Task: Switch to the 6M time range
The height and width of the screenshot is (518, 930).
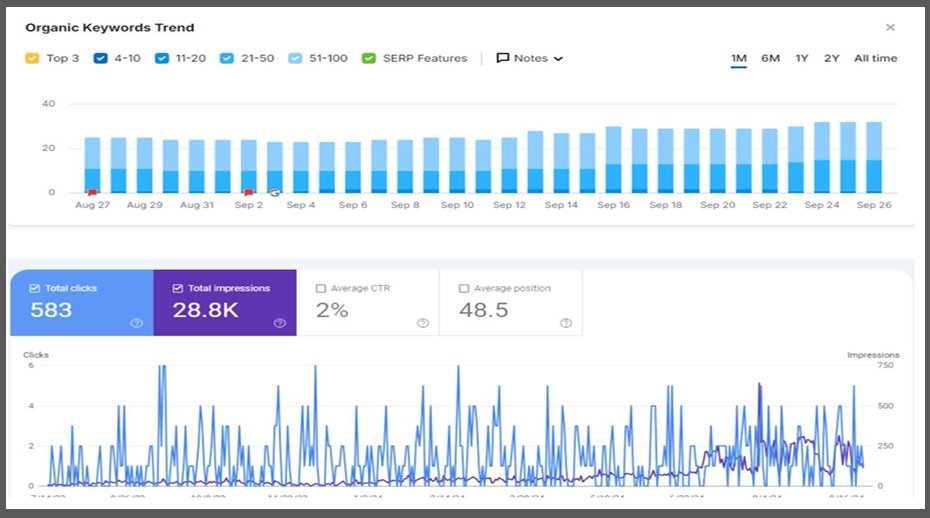Action: pos(770,58)
